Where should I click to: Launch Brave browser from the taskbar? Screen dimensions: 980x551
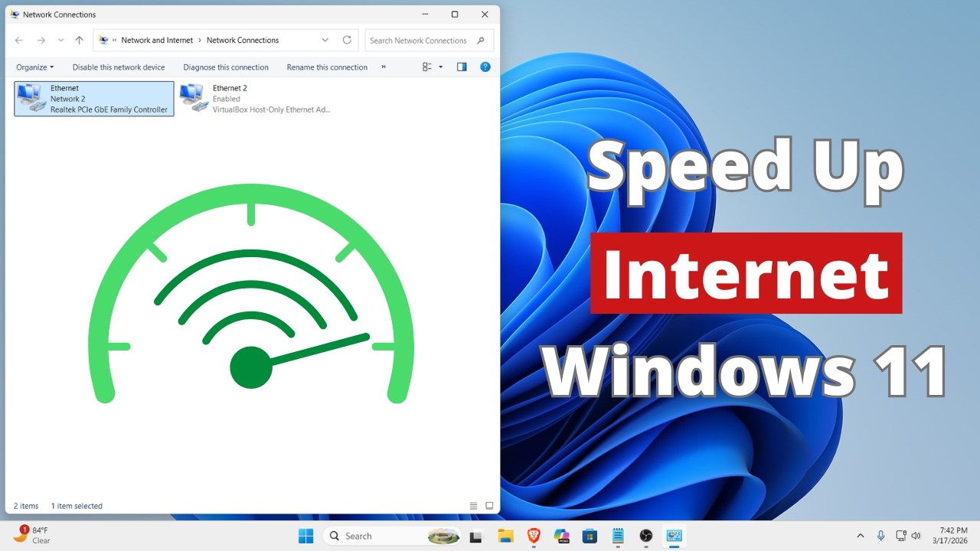534,536
